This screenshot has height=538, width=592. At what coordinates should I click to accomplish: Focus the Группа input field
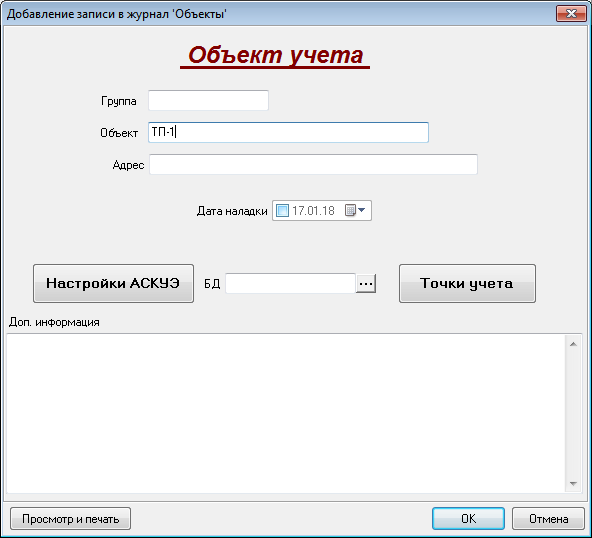[208, 100]
